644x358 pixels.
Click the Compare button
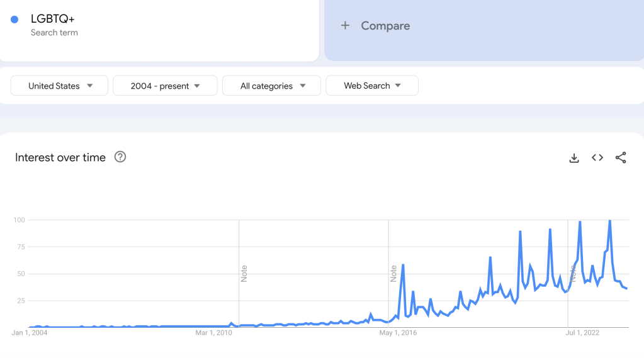385,26
